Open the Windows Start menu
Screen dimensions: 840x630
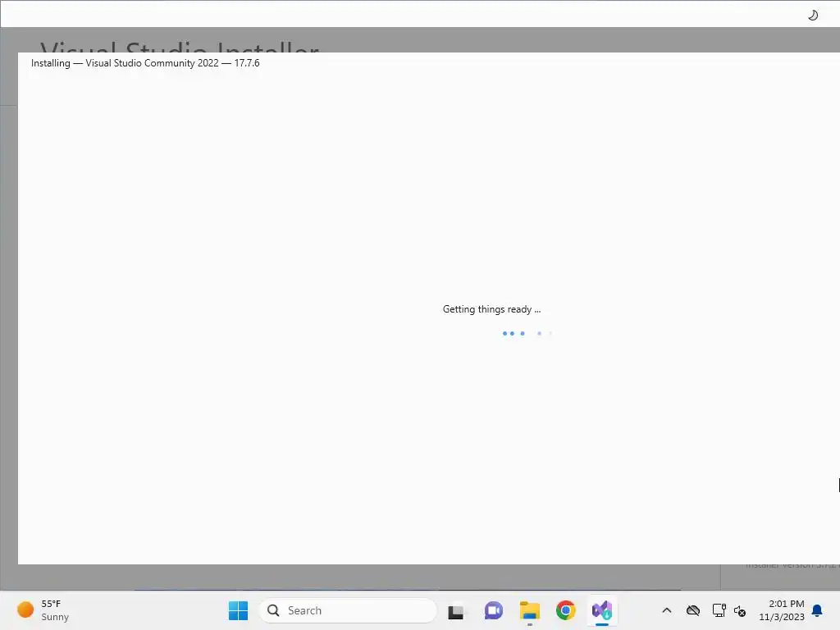238,610
